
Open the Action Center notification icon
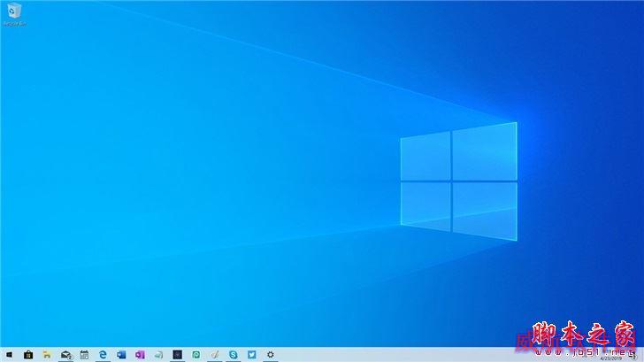pos(632,355)
